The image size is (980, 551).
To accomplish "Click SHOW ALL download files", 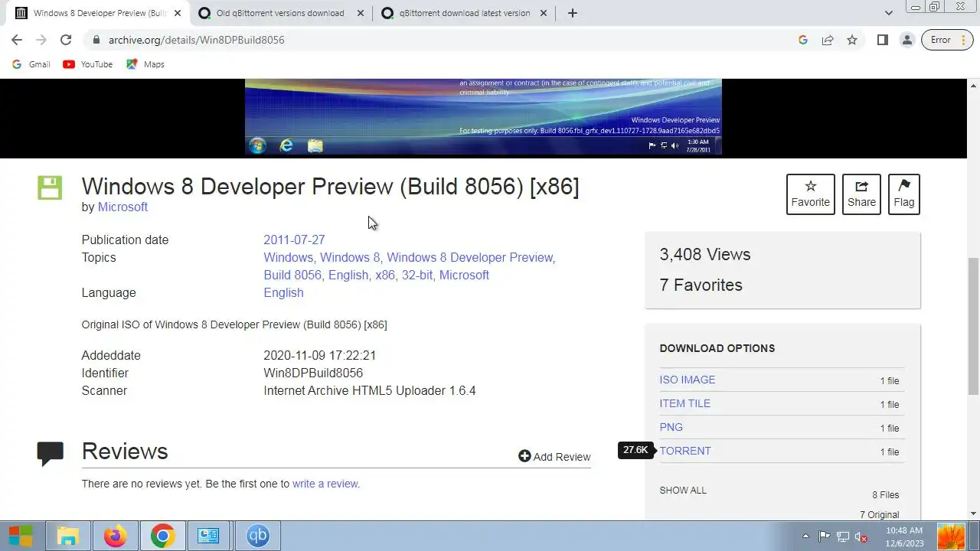I will (x=683, y=490).
